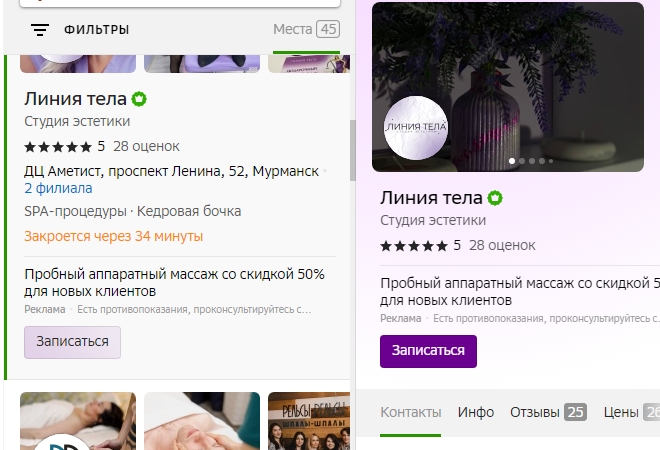660x450 pixels.
Task: Click five-star rating in the right card
Action: coord(414,245)
